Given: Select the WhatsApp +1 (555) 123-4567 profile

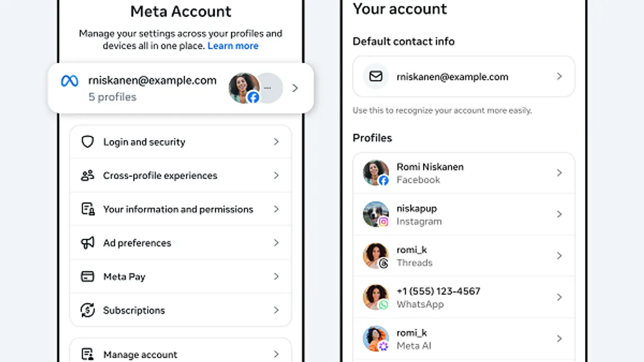Looking at the screenshot, I should [x=464, y=297].
